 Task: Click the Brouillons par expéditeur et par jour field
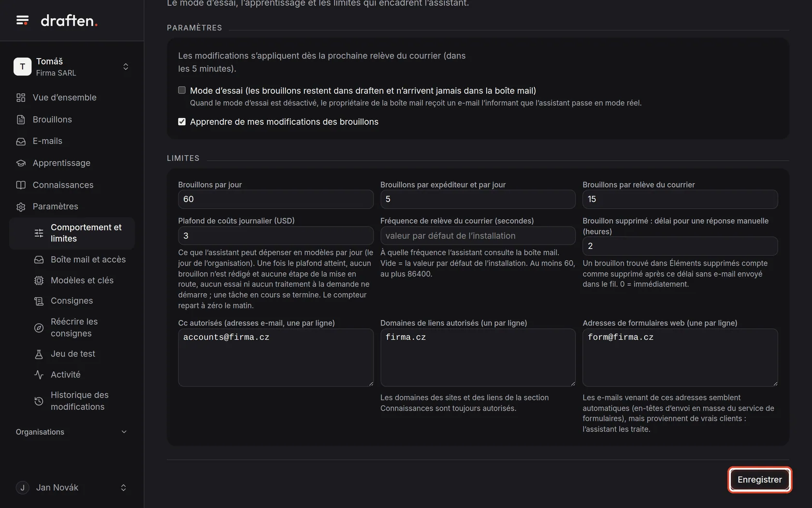[x=478, y=199]
